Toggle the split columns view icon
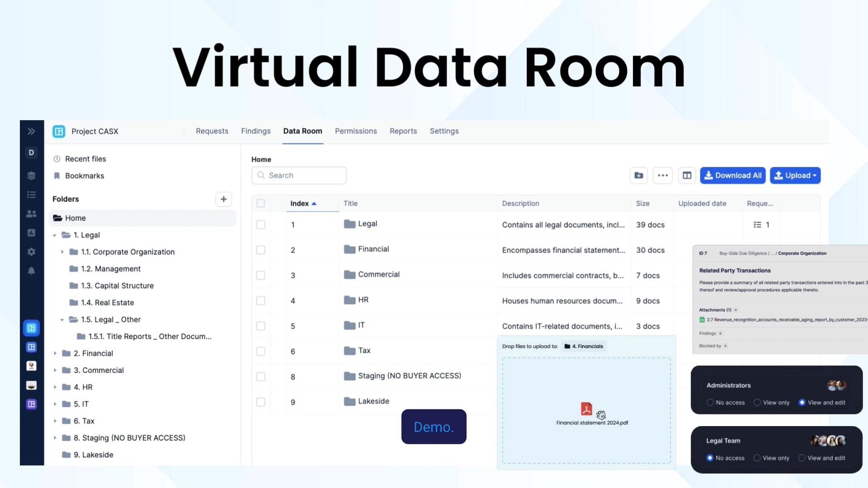This screenshot has width=868, height=488. (x=687, y=175)
